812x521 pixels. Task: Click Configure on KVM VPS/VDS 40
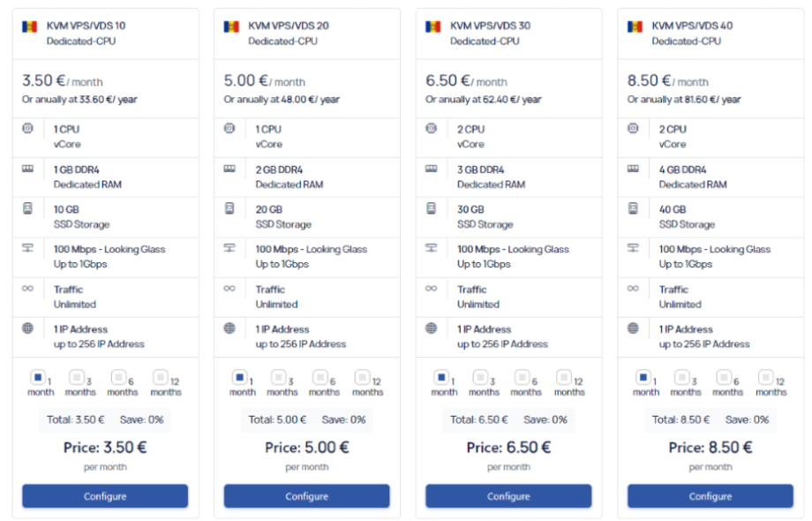710,496
